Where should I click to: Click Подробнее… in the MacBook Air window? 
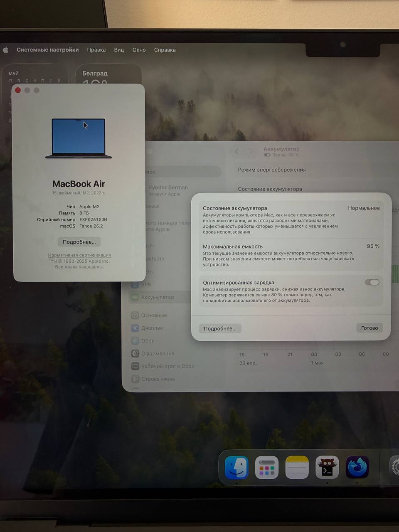[79, 242]
